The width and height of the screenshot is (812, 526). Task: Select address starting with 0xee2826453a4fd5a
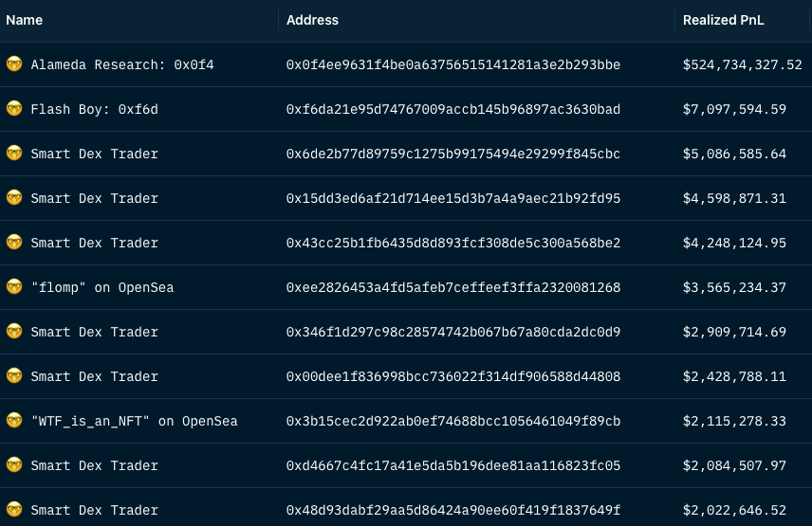pos(453,287)
